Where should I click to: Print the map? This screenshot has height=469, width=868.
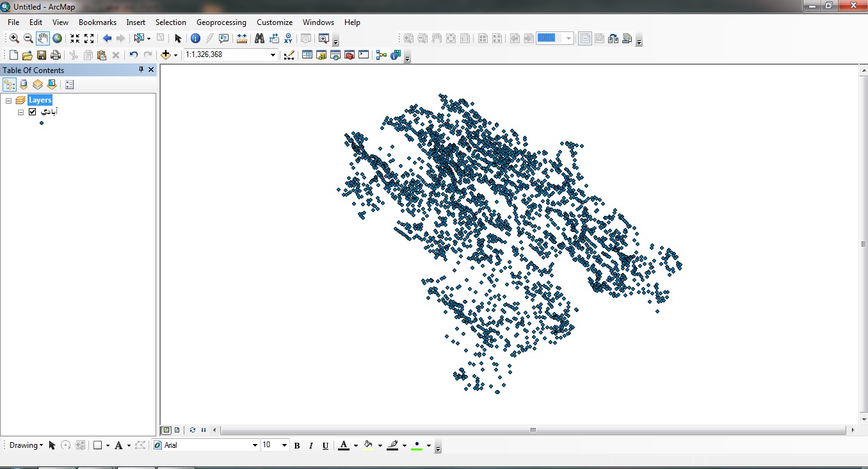(x=56, y=55)
